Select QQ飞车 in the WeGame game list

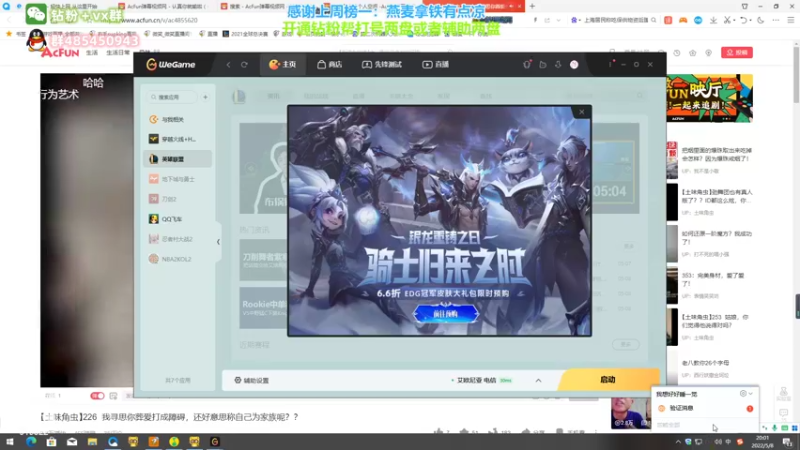pos(178,219)
